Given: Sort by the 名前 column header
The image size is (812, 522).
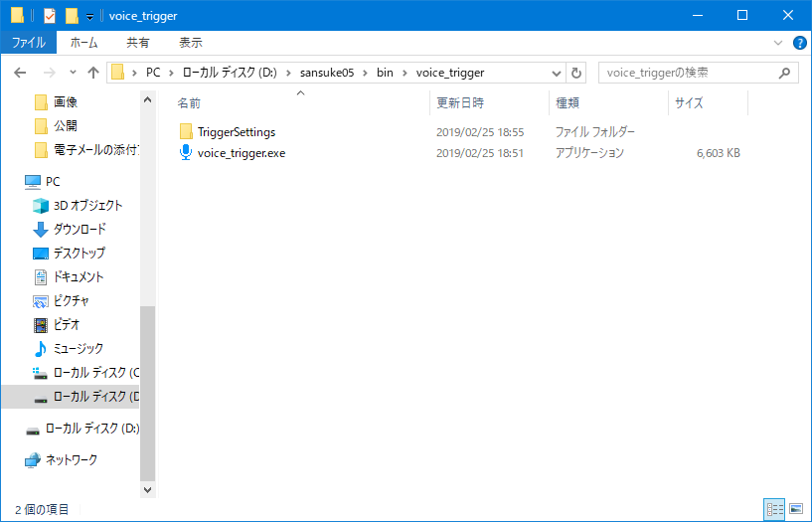Looking at the screenshot, I should coord(189,103).
